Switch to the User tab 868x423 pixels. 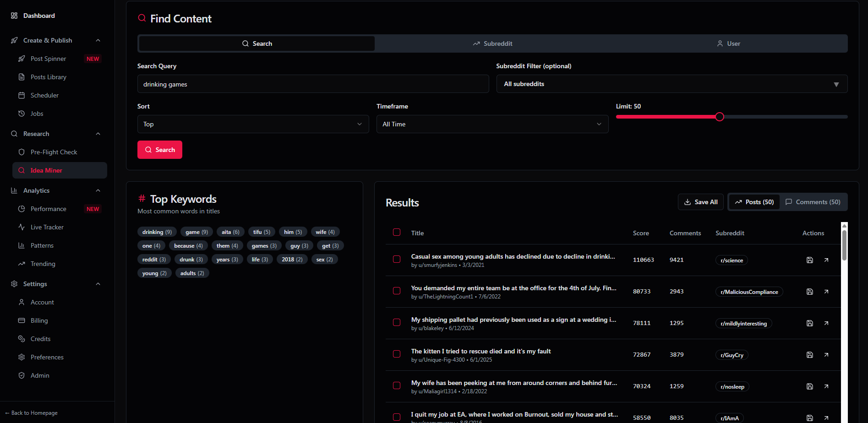tap(728, 43)
